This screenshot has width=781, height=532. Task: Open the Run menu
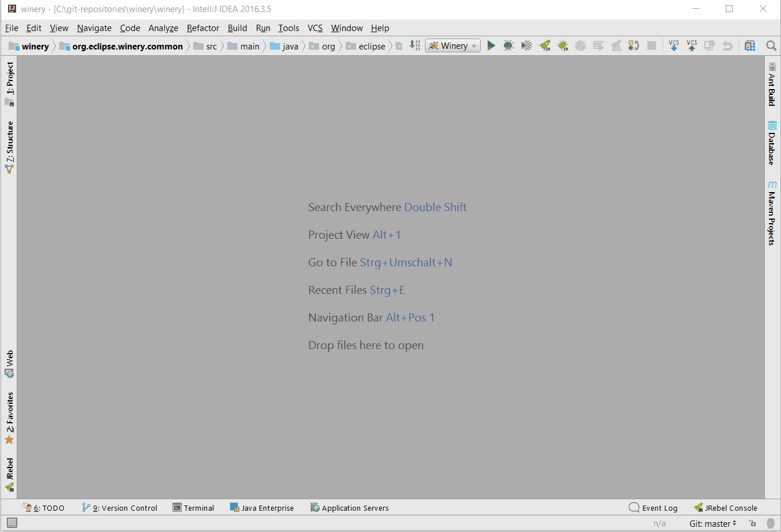[263, 28]
